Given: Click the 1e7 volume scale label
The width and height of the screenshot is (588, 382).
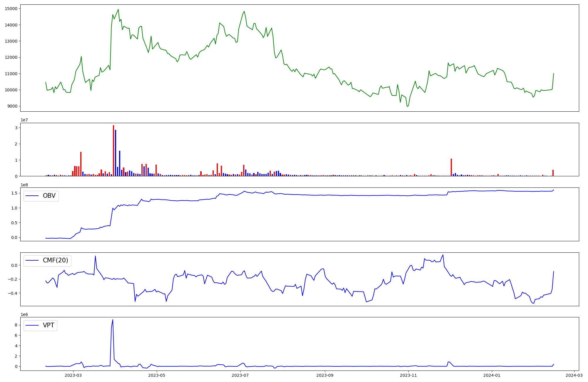Looking at the screenshot, I should pos(25,120).
